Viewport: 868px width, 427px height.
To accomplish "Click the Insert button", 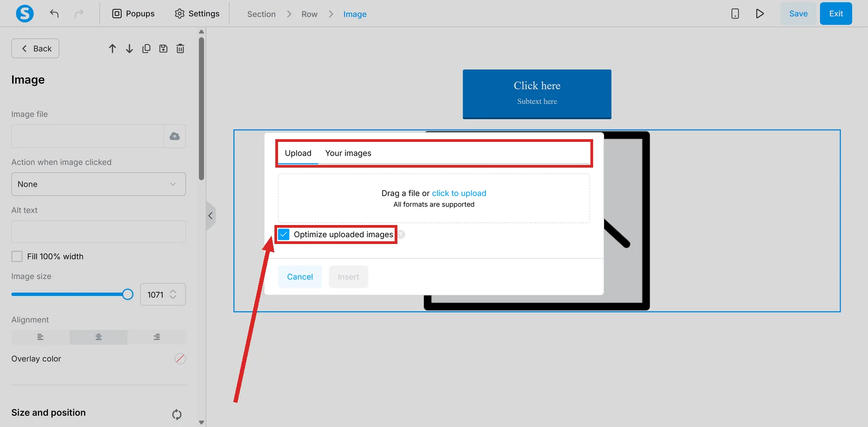I will click(x=348, y=277).
